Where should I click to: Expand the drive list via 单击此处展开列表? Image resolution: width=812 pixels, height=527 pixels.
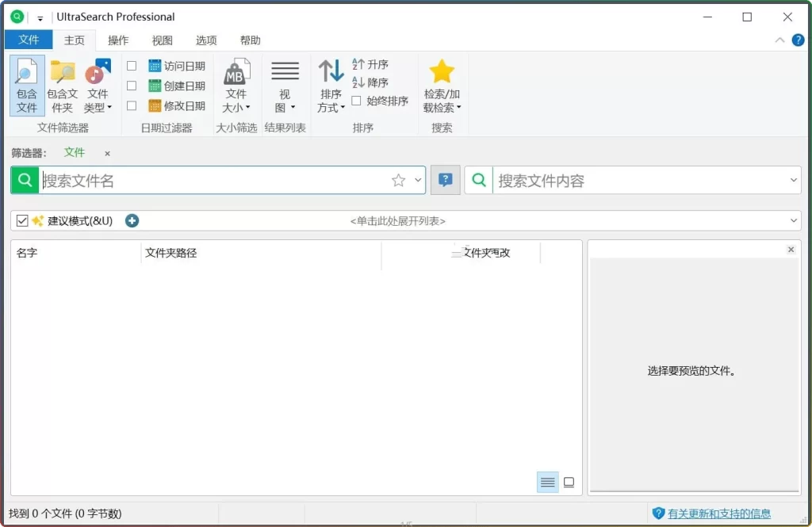point(397,221)
